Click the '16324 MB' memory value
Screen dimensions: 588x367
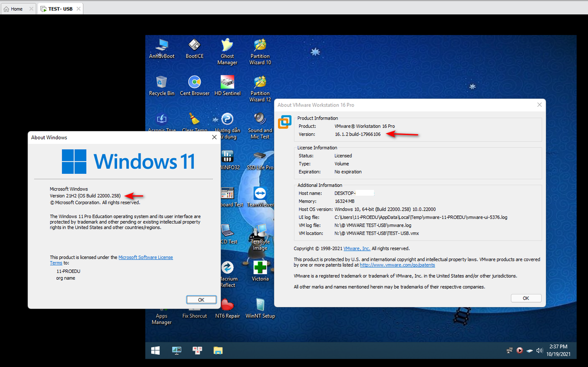coord(345,201)
